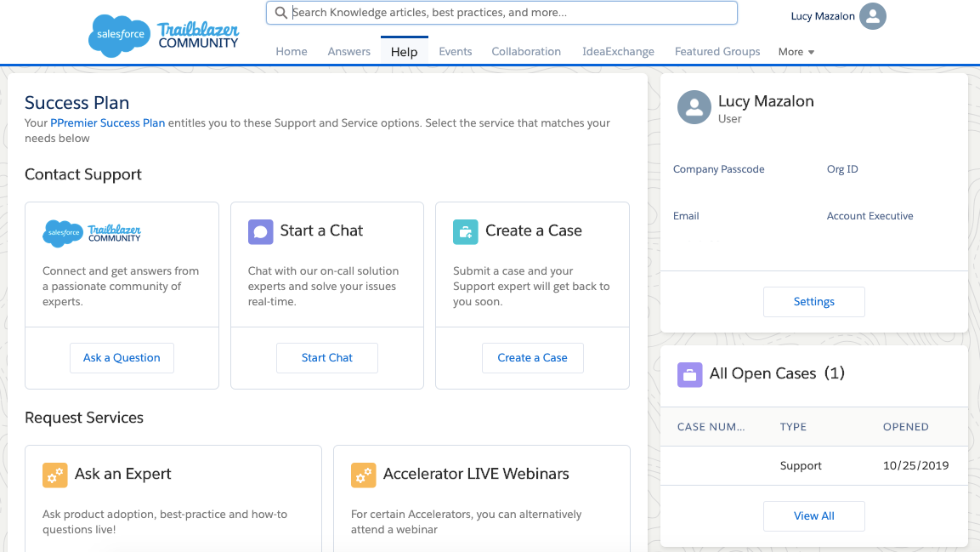Screen dimensions: 980x552
Task: Click the Create a Case briefcase icon
Action: coord(466,232)
